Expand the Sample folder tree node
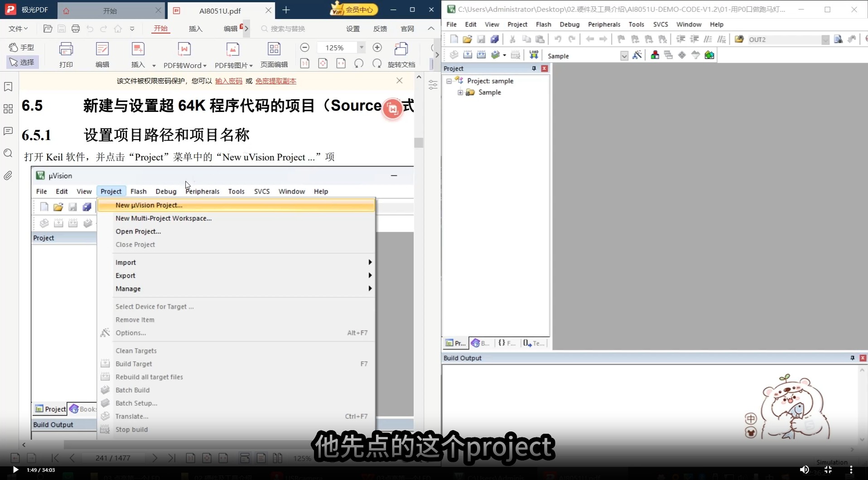The image size is (868, 480). [x=460, y=92]
